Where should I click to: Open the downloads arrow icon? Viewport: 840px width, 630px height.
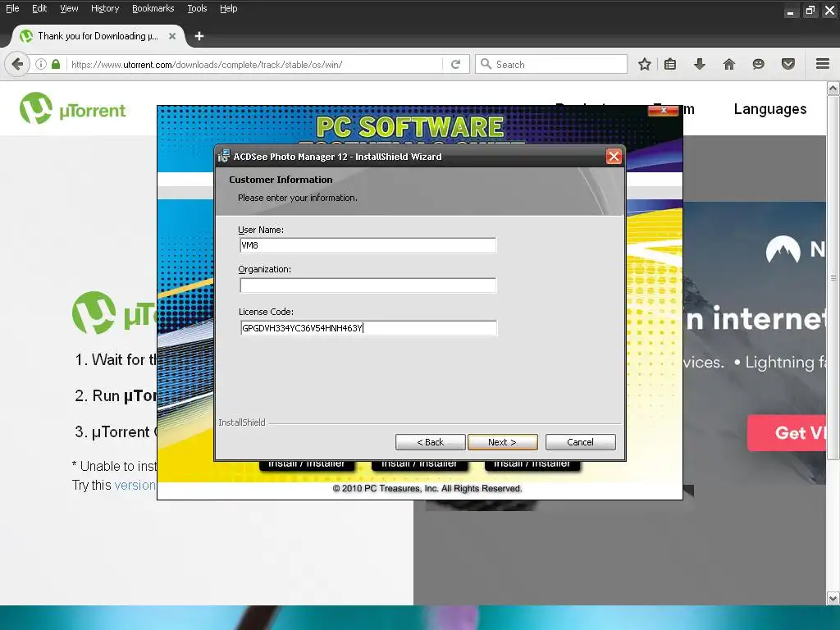699,64
